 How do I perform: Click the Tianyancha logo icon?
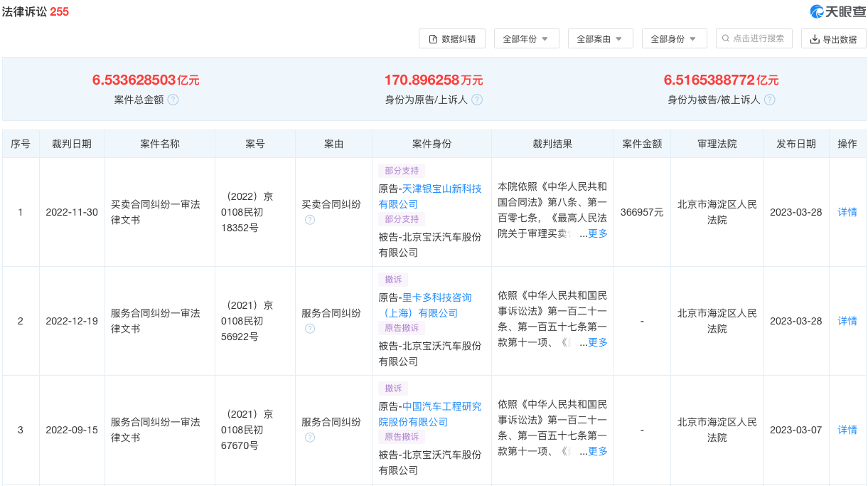(x=817, y=11)
